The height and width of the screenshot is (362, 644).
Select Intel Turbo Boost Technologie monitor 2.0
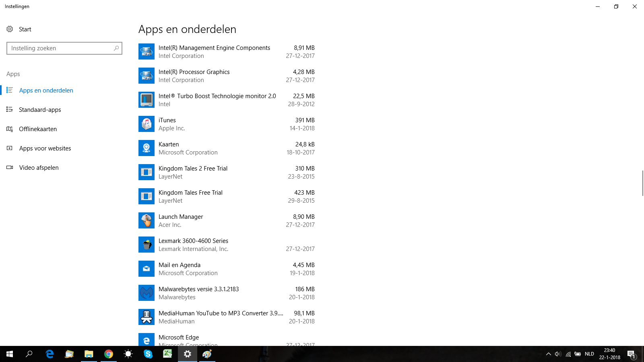click(217, 96)
